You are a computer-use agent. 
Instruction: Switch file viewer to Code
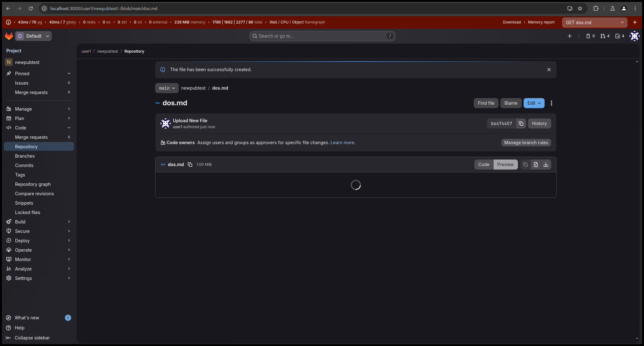483,165
